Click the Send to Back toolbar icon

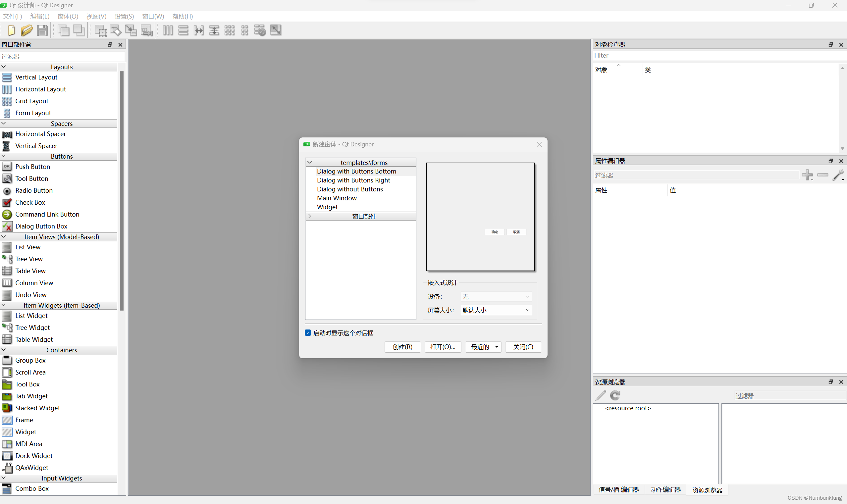(64, 30)
